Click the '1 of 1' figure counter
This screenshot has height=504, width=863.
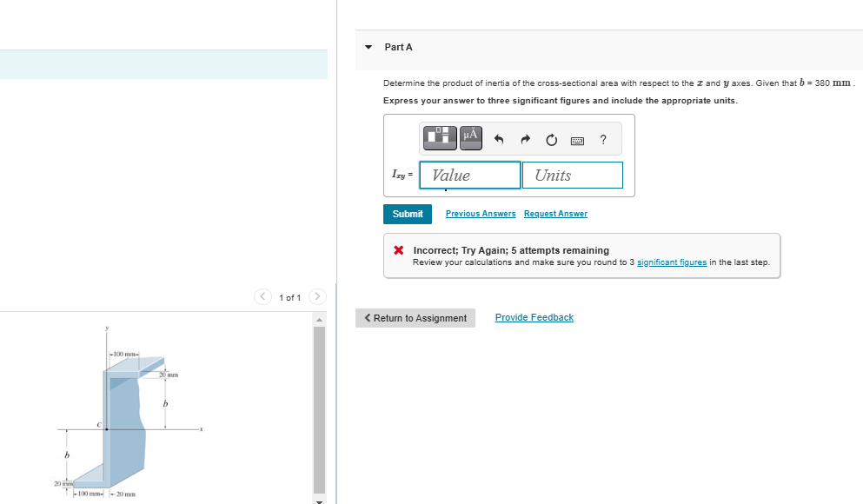[290, 298]
